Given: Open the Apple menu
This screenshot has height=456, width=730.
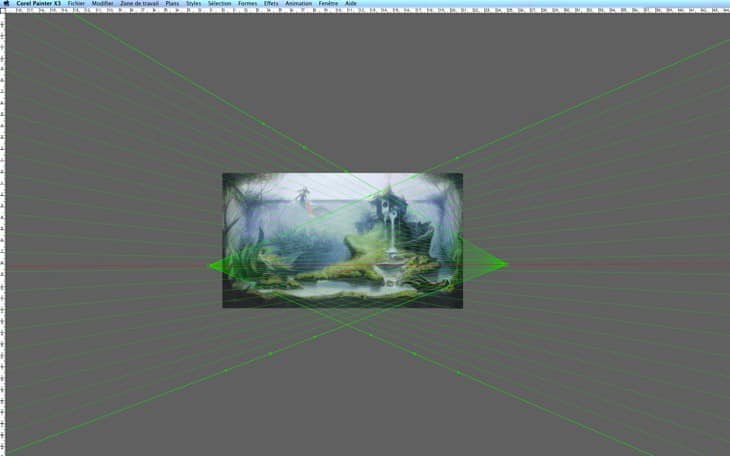Looking at the screenshot, I should tap(6, 3).
